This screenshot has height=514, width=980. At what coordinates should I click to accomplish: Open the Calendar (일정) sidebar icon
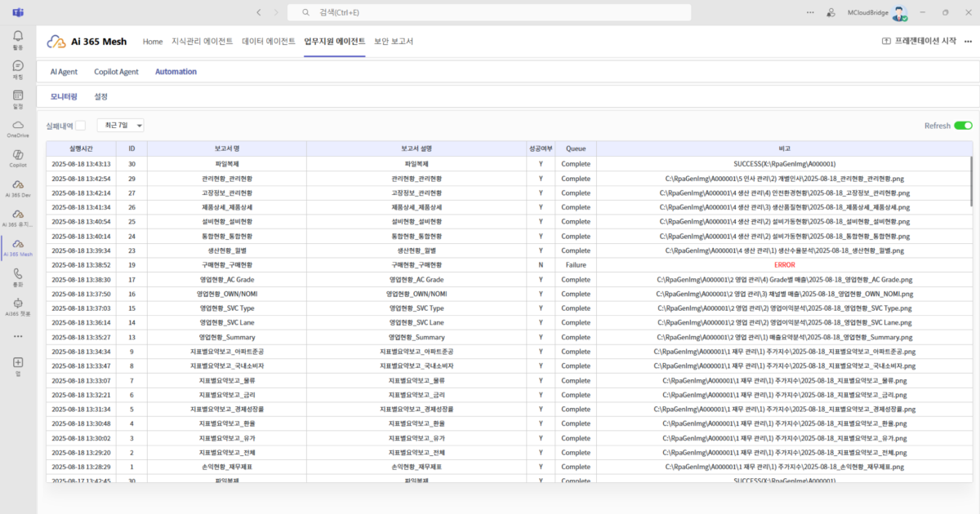tap(18, 95)
